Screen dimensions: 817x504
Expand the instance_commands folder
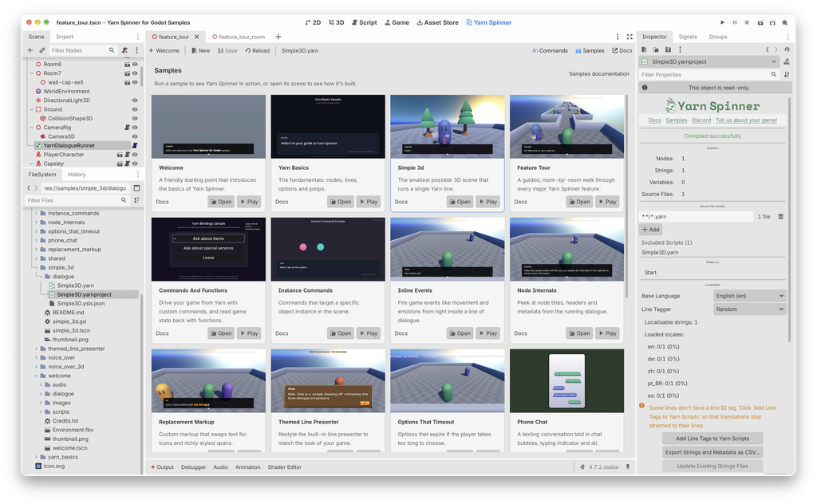click(36, 214)
